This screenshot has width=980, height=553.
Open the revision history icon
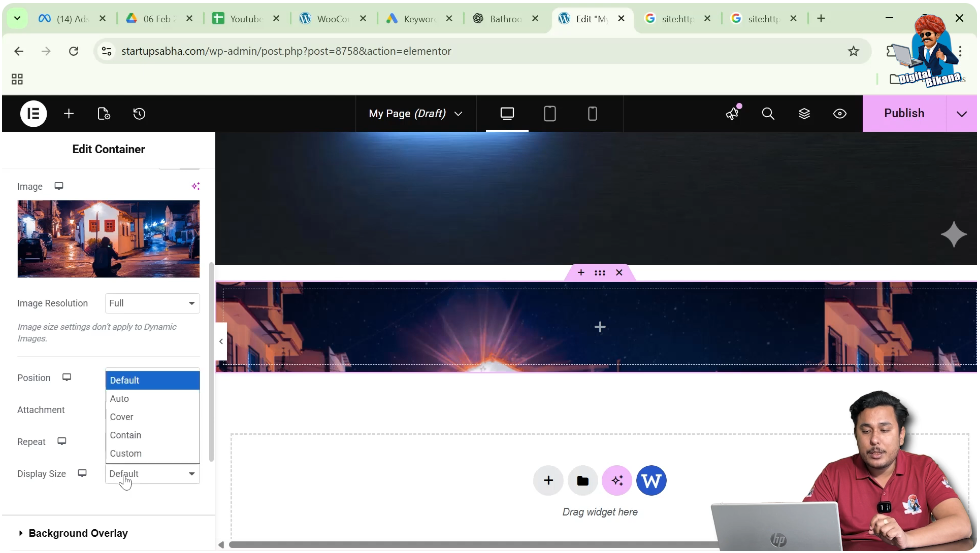click(139, 114)
